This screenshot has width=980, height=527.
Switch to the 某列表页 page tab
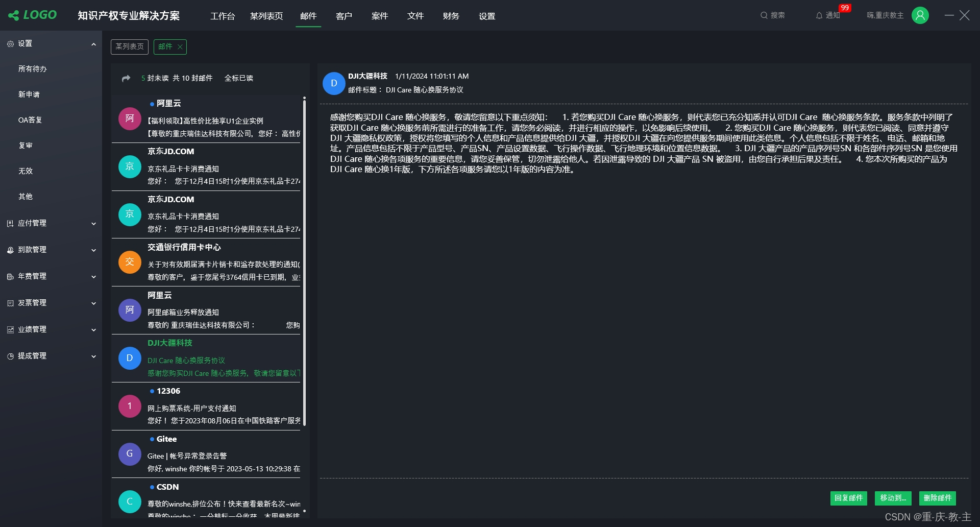[x=130, y=47]
